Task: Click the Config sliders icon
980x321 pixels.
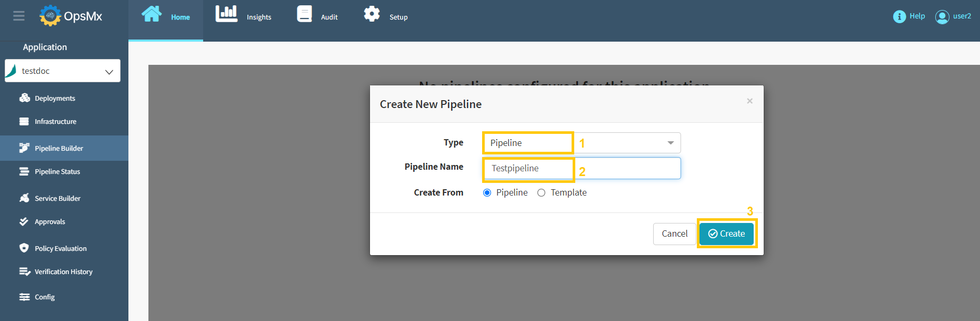Action: [x=24, y=297]
